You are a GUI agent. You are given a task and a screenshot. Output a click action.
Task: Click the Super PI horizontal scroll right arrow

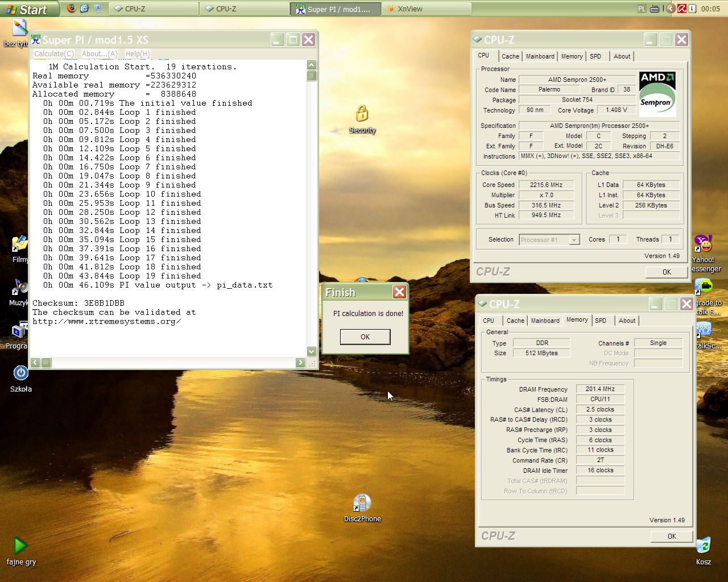[x=300, y=363]
